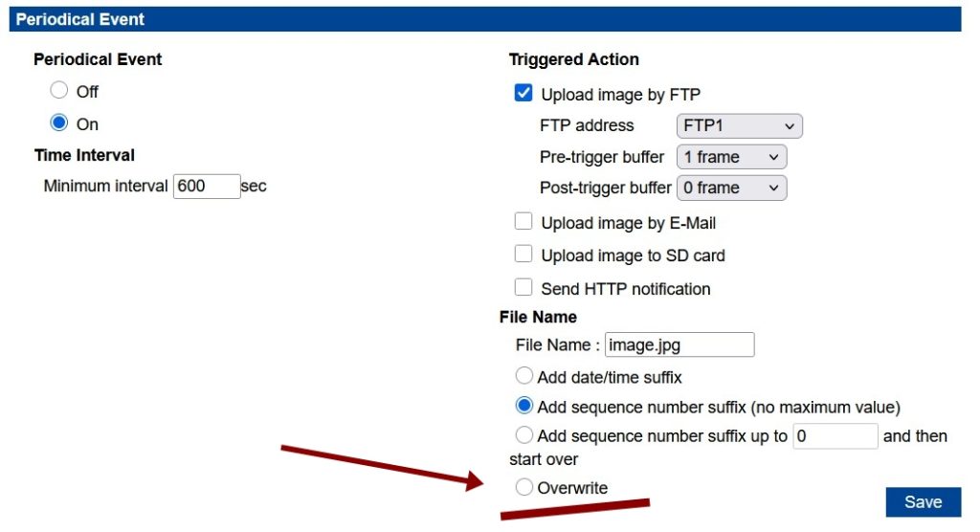Click the File Name text field
Image resolution: width=980 pixels, height=532 pixels.
click(679, 344)
